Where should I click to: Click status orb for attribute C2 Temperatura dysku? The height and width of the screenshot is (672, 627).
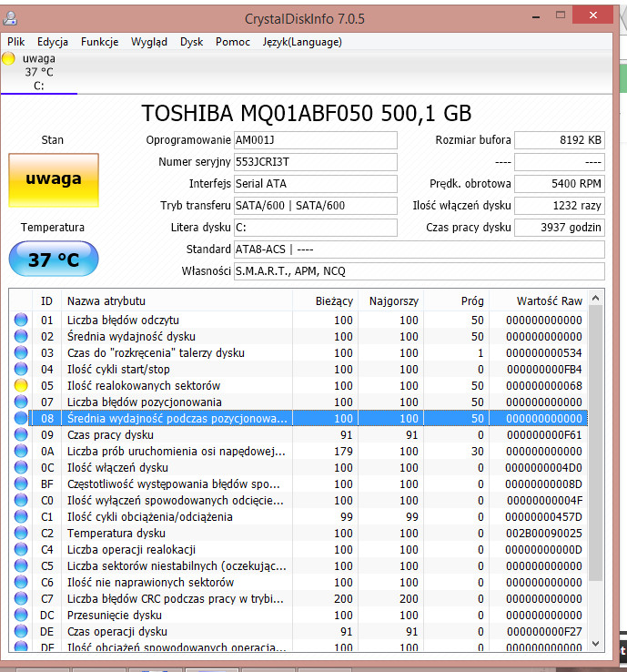[x=21, y=533]
